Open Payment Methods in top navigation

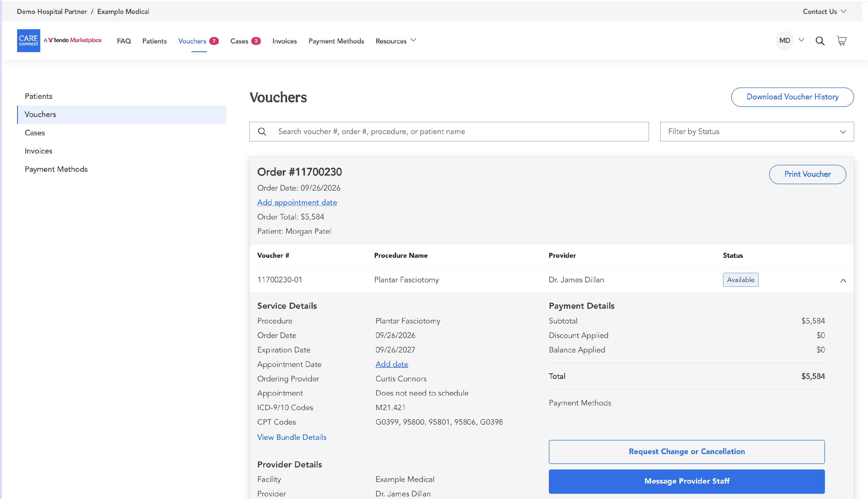point(336,41)
